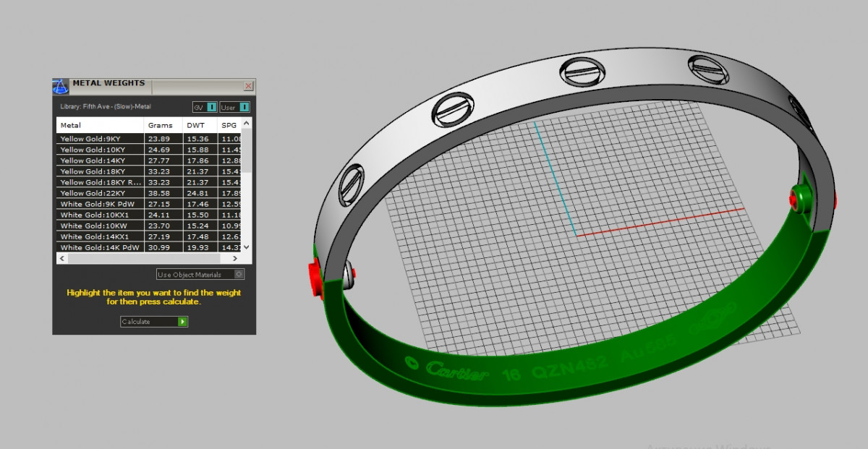The image size is (868, 449).
Task: Click the vertical scrollbar thumb
Action: [x=247, y=150]
